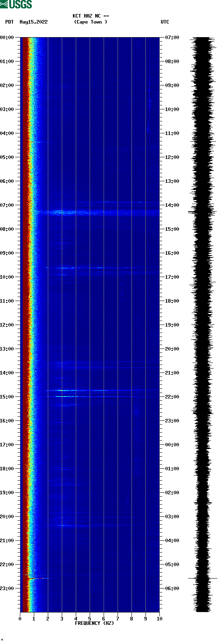Click the 07:00 PDT time label on left
The width and height of the screenshot is (220, 644).
7,205
